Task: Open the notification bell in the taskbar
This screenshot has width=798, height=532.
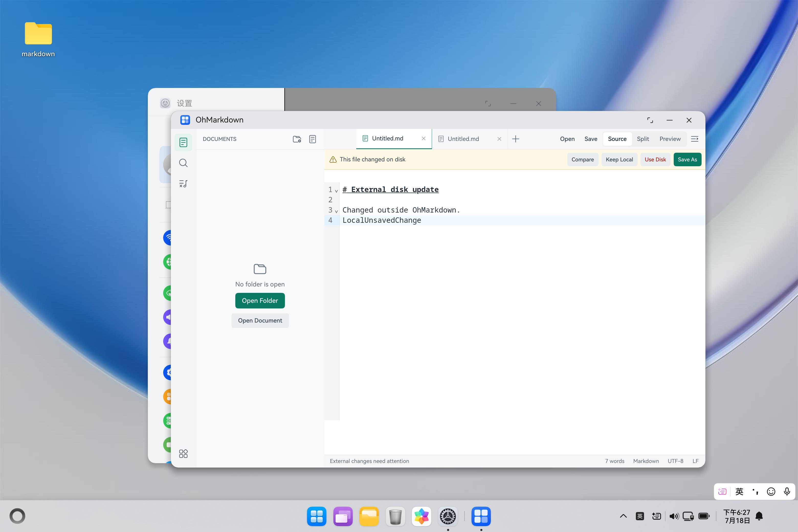Action: tap(759, 516)
